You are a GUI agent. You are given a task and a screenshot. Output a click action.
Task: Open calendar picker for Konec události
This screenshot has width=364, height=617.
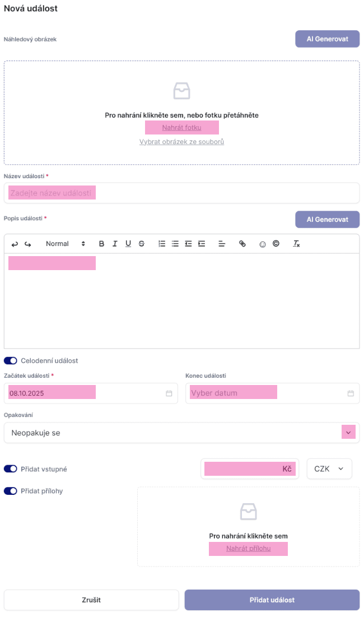[x=351, y=393]
